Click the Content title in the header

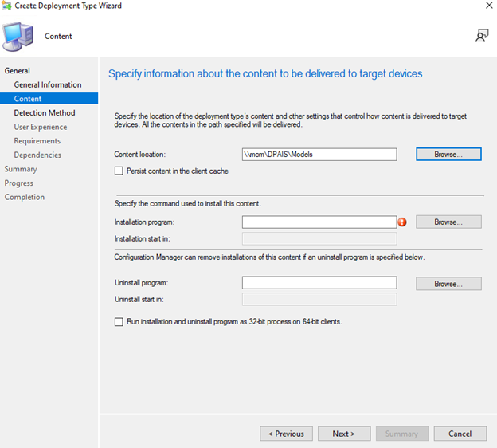58,36
